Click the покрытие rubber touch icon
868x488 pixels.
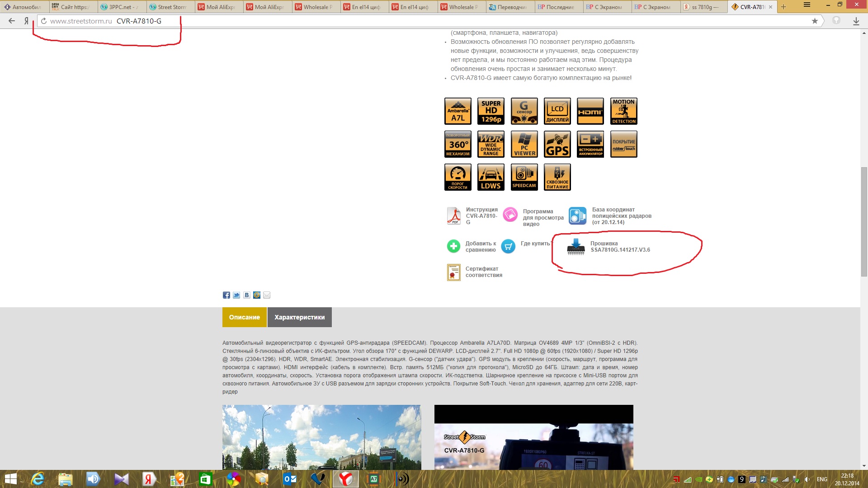[624, 144]
